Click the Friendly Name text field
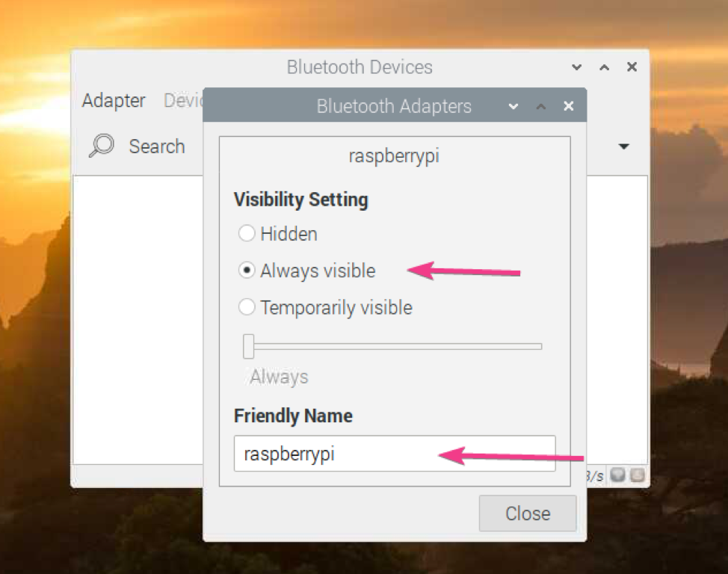728x574 pixels. pos(395,454)
